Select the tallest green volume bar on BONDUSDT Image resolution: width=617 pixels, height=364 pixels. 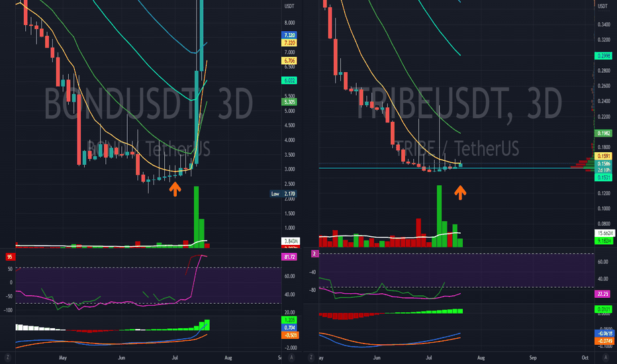click(x=197, y=217)
